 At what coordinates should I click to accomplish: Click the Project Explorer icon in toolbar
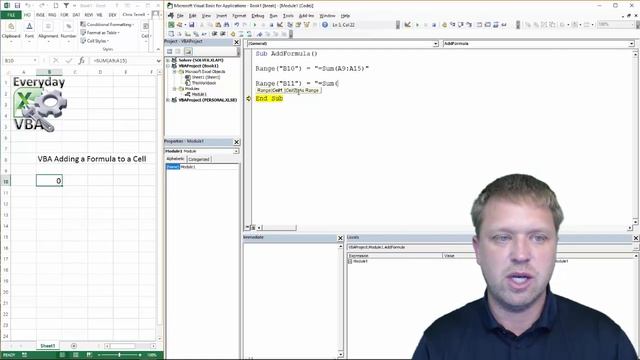(x=289, y=25)
